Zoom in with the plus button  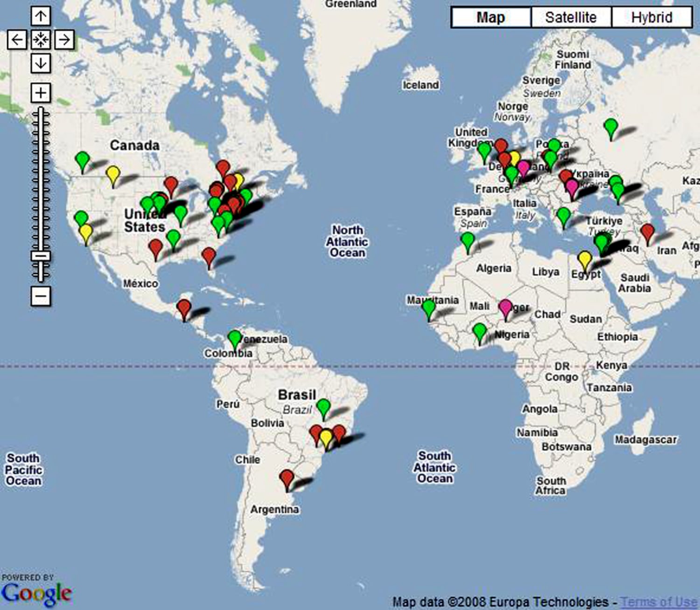click(x=41, y=93)
